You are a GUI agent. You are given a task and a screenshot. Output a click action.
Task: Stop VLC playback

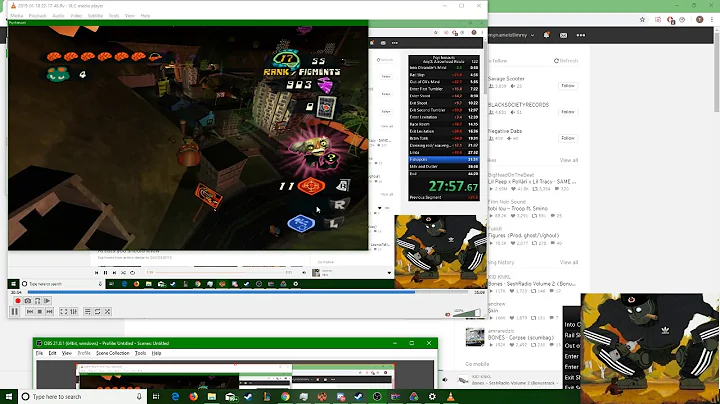39,312
